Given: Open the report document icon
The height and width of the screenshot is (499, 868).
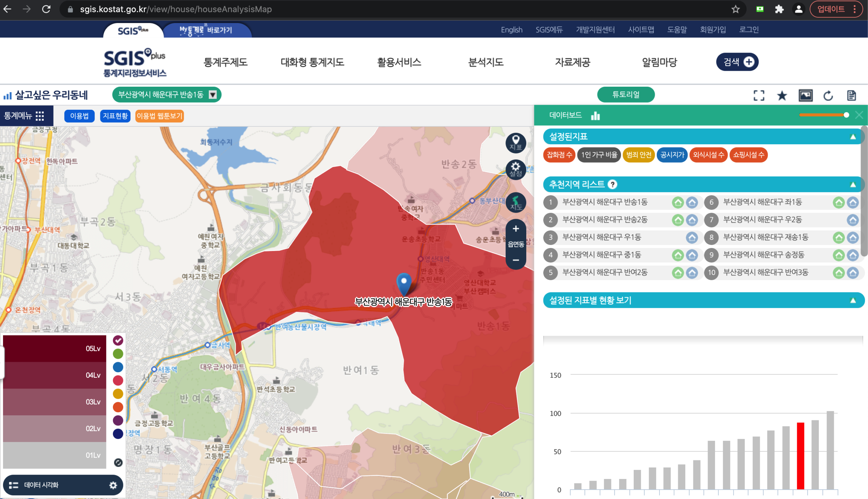Looking at the screenshot, I should pos(851,95).
